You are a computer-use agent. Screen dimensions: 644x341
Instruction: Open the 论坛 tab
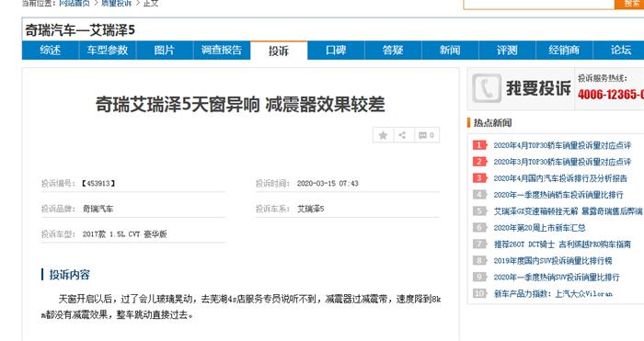(x=620, y=50)
